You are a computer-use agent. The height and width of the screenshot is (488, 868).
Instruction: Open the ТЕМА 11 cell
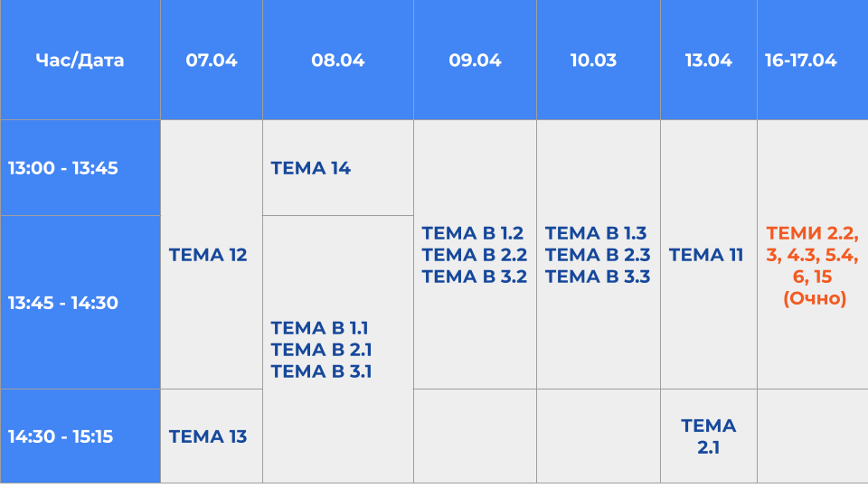(x=706, y=255)
